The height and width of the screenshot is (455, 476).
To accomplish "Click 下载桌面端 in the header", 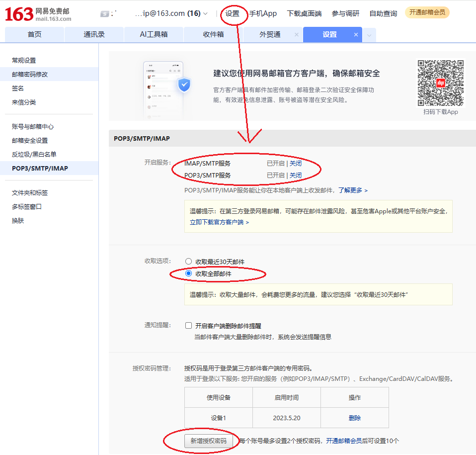I will (304, 13).
